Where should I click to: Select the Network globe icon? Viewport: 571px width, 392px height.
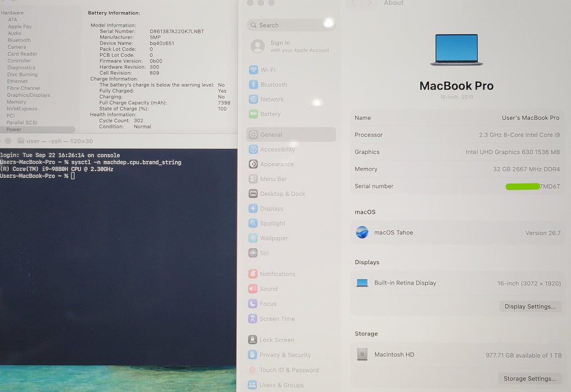(x=253, y=99)
